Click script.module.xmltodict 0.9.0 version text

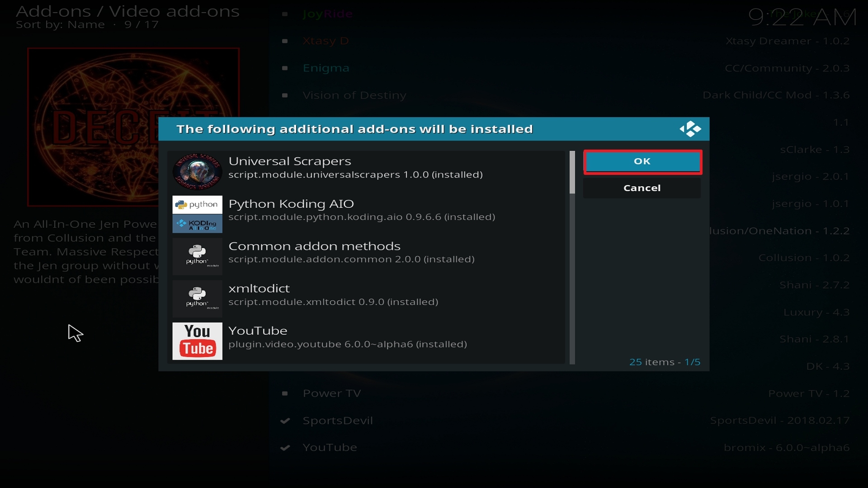point(333,302)
